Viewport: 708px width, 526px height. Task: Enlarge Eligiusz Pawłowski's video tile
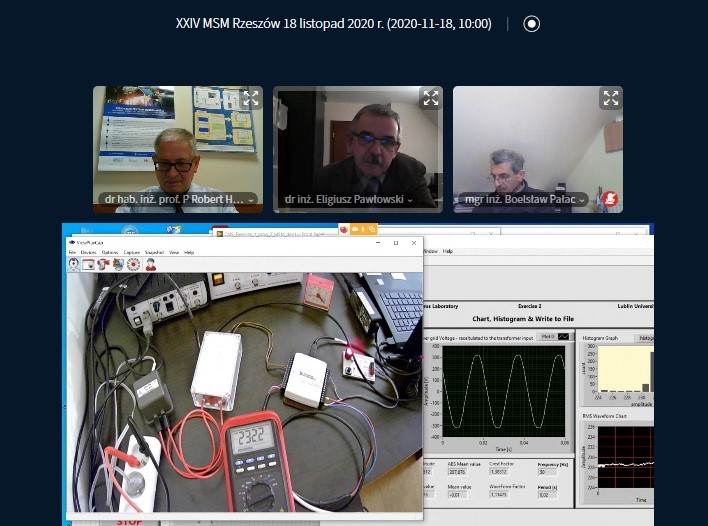(x=431, y=98)
